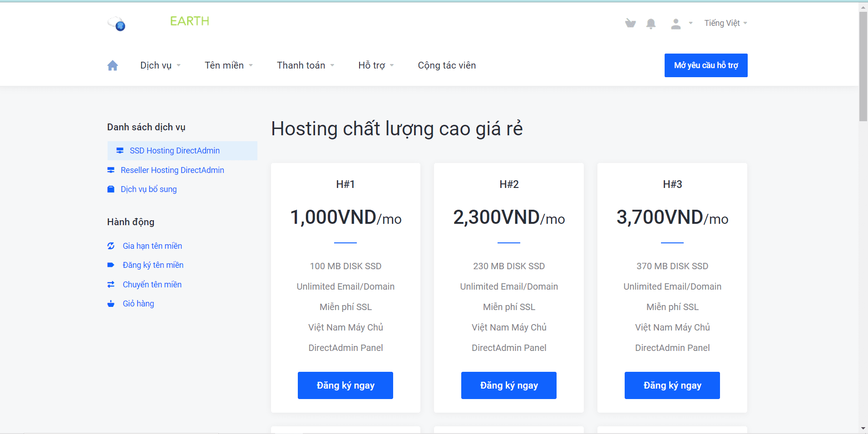Open the Tiếng Việt language selector
Screen dimensions: 868x434
point(725,23)
